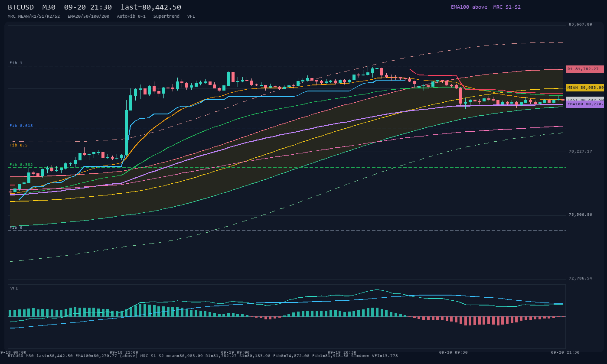Click the 83,667.80 price axis value
Viewport: 607px width, 364px height.
(x=580, y=24)
